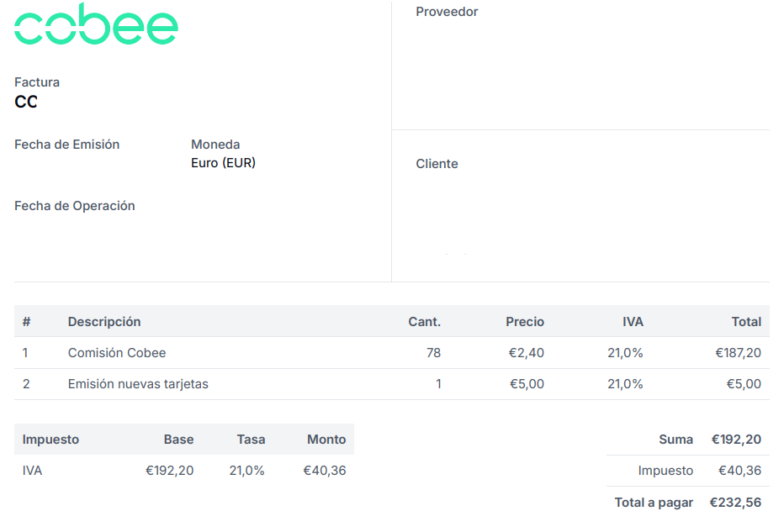Click the Cant. column header

pyautogui.click(x=425, y=322)
